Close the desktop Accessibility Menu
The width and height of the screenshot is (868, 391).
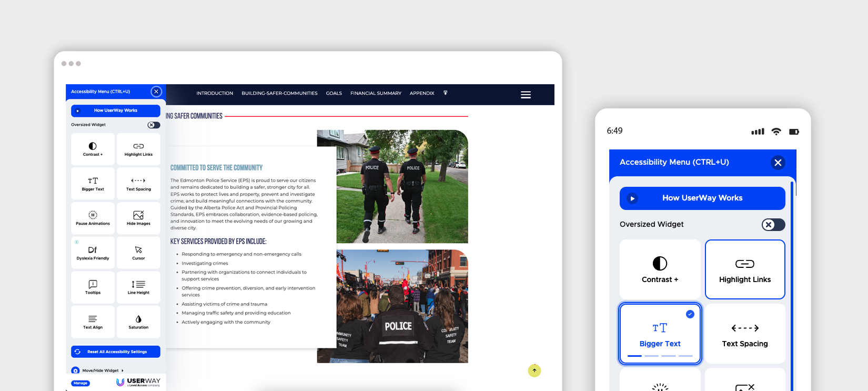[156, 92]
